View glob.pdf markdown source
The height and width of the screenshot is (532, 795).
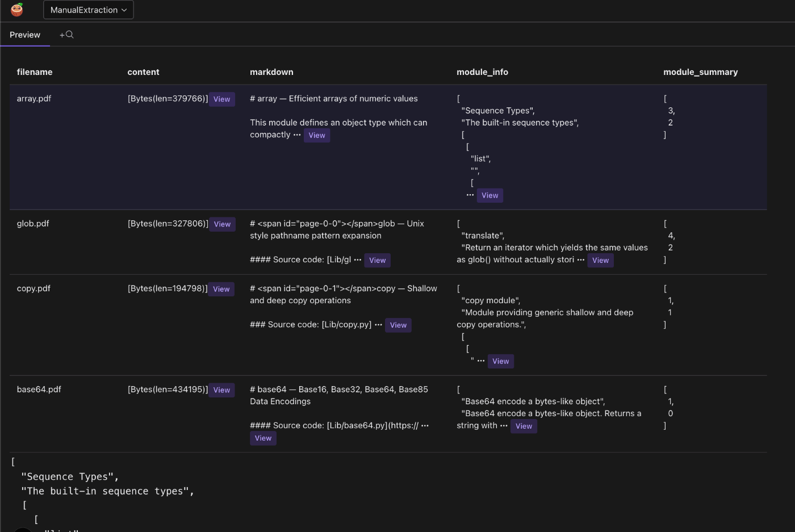tap(377, 260)
